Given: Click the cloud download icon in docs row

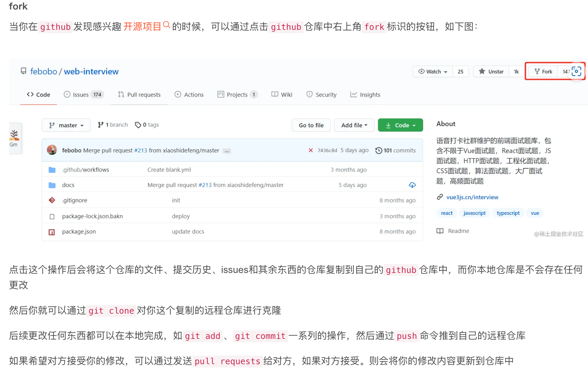Looking at the screenshot, I should pos(412,185).
